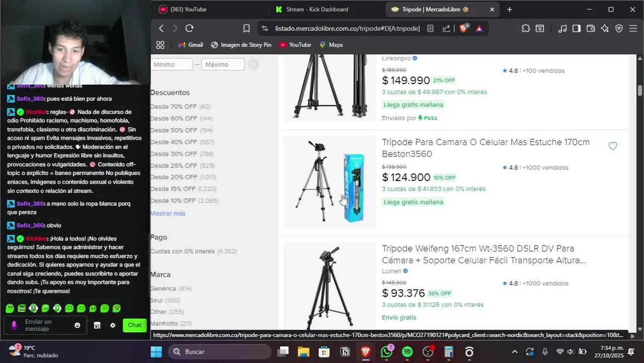Filter by brand Genérica
This screenshot has width=644, height=363.
pyautogui.click(x=171, y=289)
